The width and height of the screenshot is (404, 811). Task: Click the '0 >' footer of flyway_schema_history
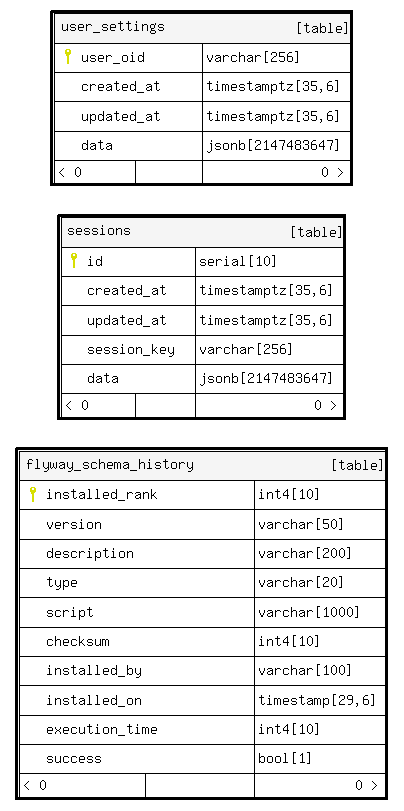pyautogui.click(x=367, y=786)
